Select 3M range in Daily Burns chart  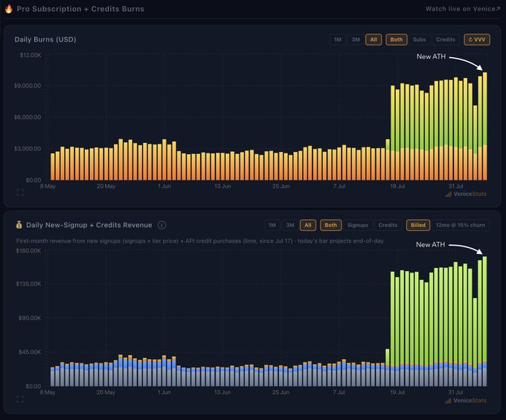[x=356, y=39]
